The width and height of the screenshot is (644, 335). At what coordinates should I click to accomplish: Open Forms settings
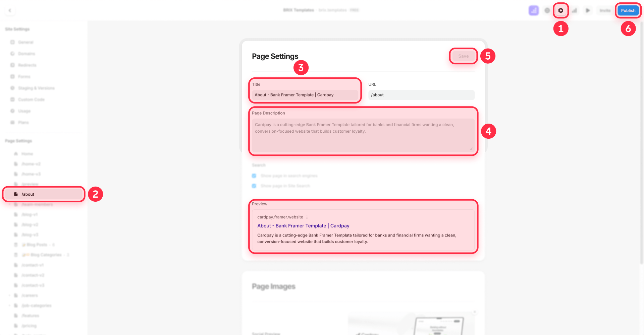click(24, 77)
